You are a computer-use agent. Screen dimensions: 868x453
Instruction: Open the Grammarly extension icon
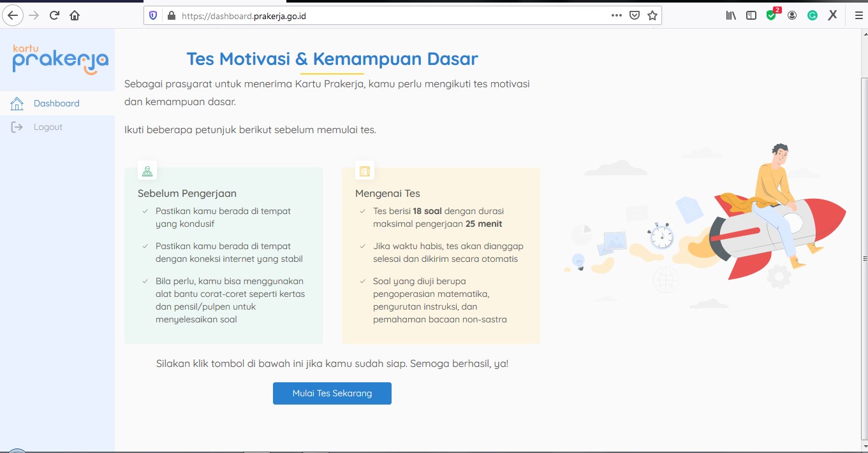(x=812, y=16)
